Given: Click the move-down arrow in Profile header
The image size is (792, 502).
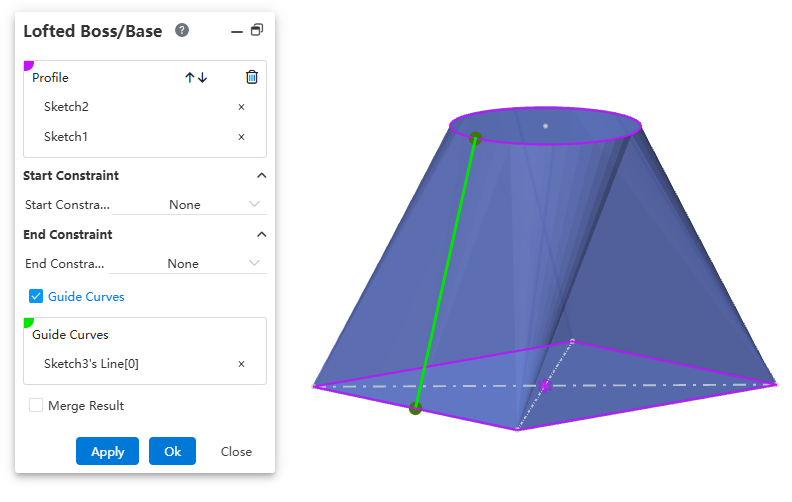Looking at the screenshot, I should (x=203, y=77).
